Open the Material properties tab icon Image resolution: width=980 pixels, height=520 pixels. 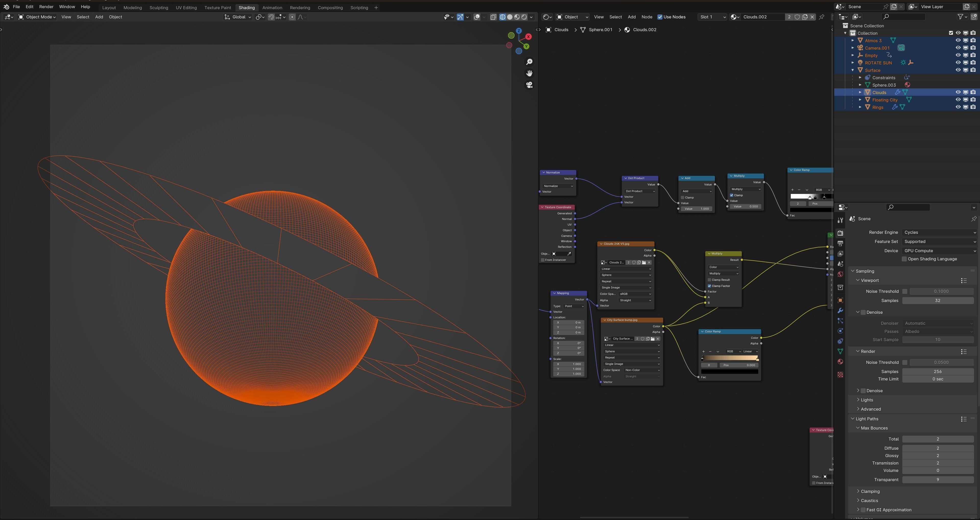pos(840,362)
